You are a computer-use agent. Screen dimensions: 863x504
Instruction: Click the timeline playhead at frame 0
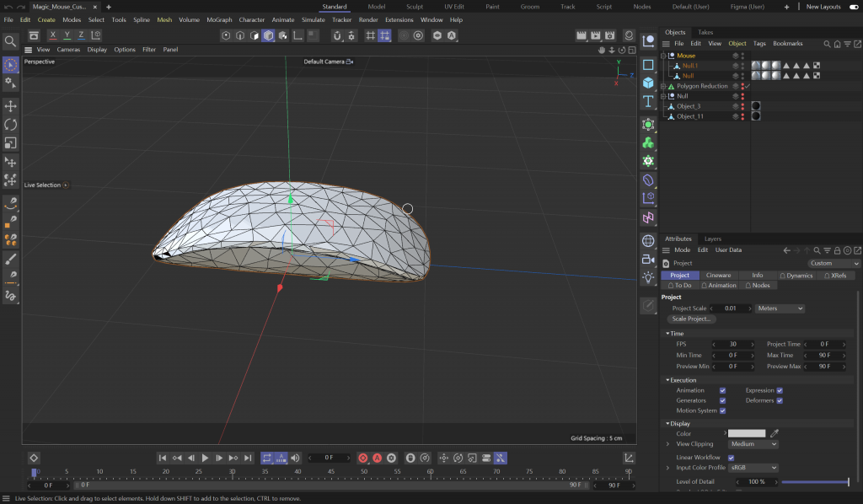(34, 472)
